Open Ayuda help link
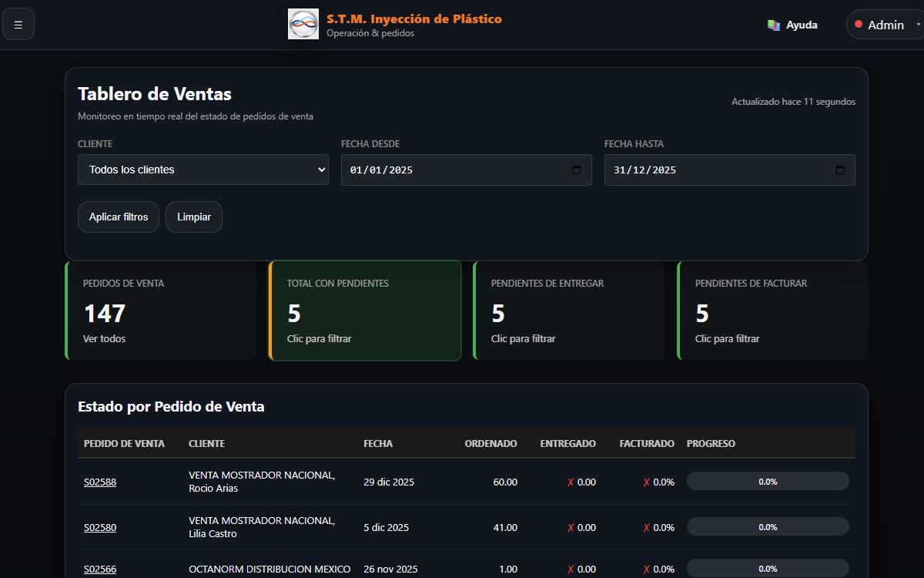 pyautogui.click(x=792, y=25)
